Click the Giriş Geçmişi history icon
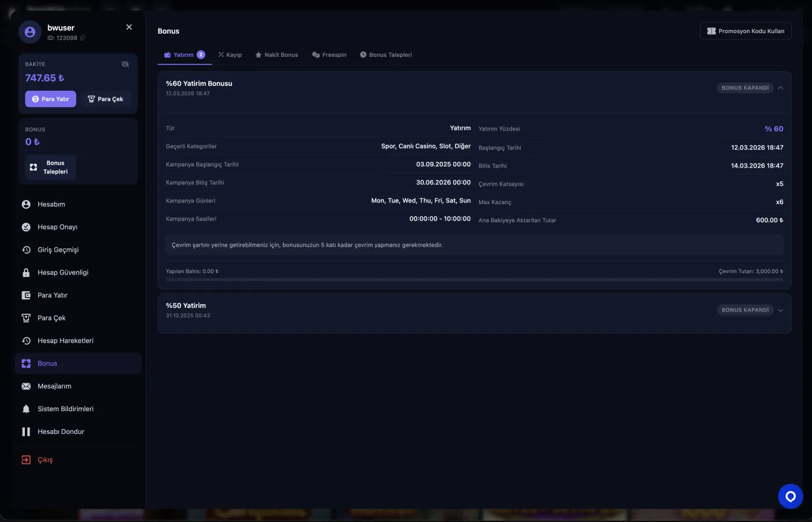The image size is (812, 522). click(26, 250)
